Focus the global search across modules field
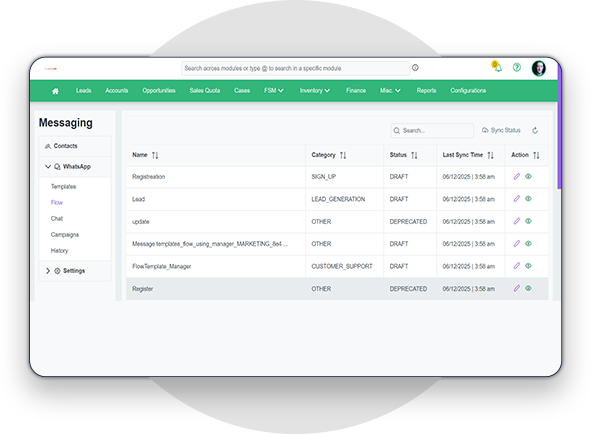Viewport: 592px width, 434px height. [x=295, y=68]
